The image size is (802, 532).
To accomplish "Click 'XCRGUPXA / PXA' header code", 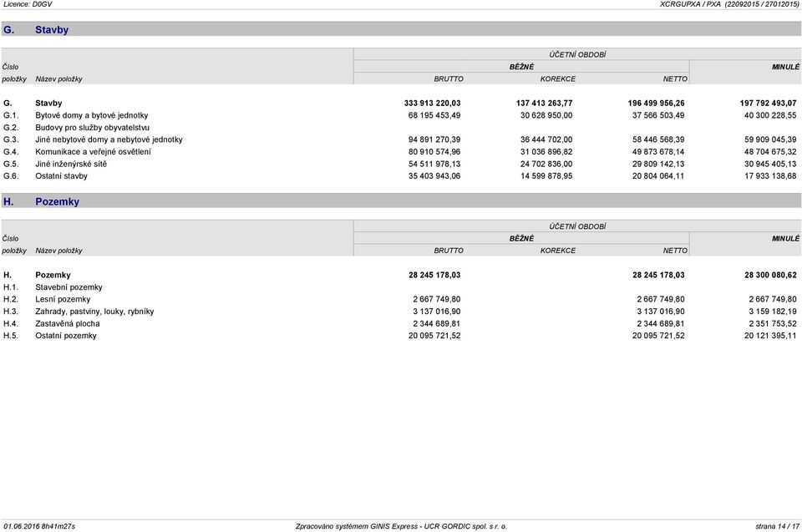I will click(x=690, y=4).
